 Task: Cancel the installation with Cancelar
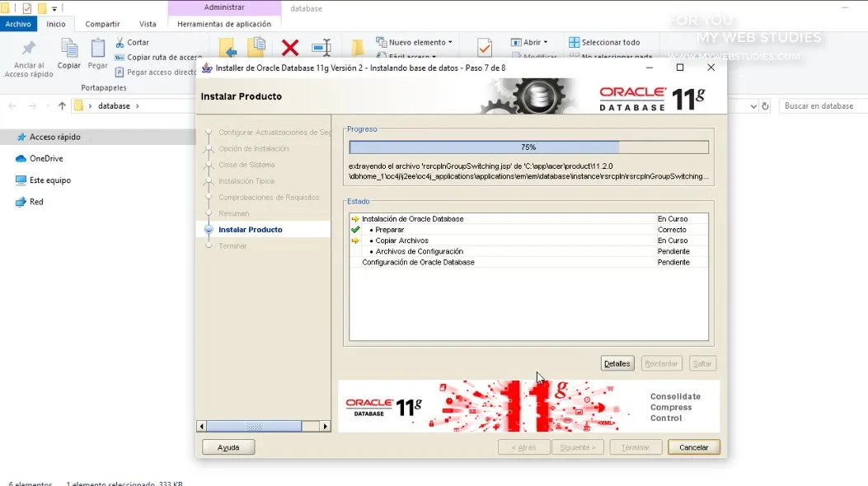coord(693,446)
